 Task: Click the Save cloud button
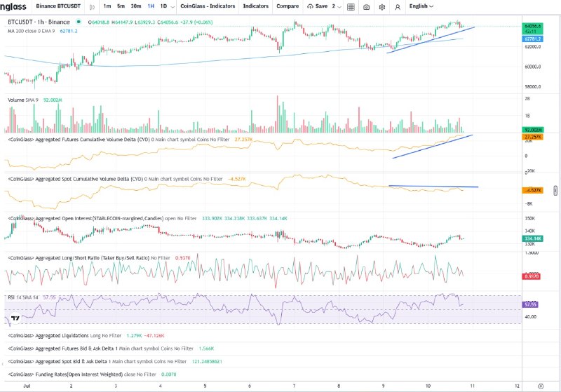click(x=317, y=6)
